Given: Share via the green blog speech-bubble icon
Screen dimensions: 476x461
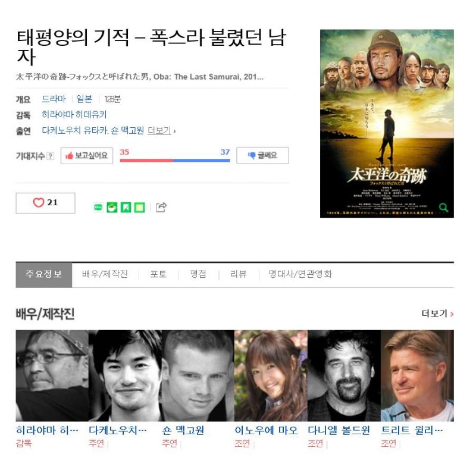Looking at the screenshot, I should 98,207.
